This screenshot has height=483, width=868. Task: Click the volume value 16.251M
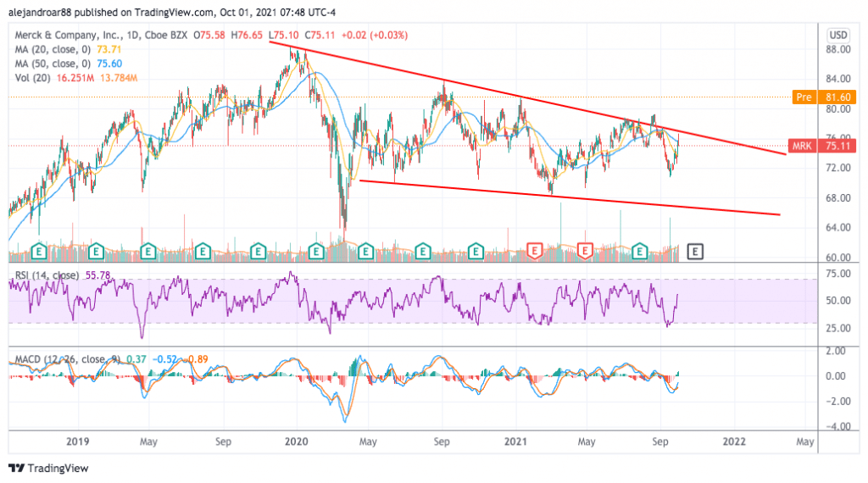point(75,78)
